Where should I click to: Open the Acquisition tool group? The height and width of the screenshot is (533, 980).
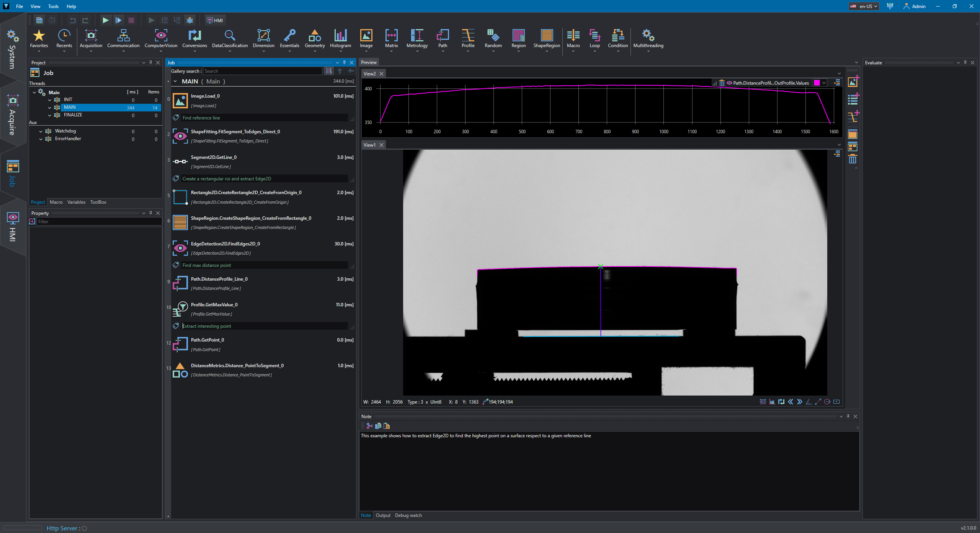[x=91, y=40]
